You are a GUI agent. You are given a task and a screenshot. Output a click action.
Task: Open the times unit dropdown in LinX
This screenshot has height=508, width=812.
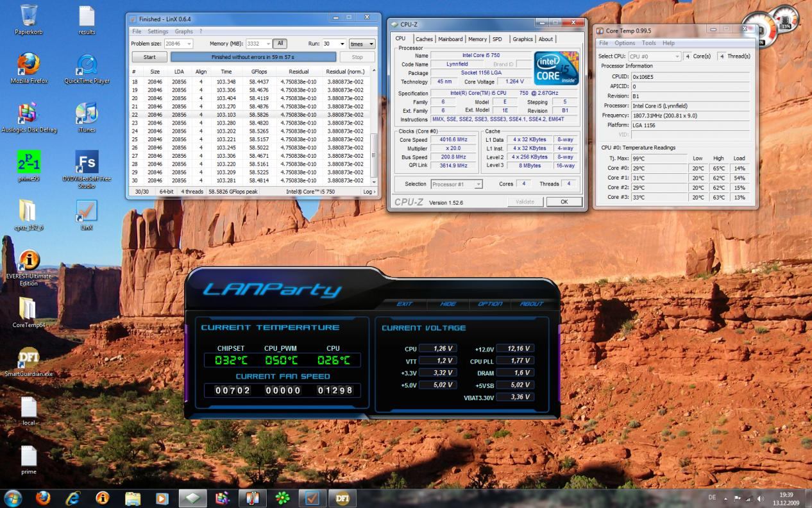[x=362, y=44]
